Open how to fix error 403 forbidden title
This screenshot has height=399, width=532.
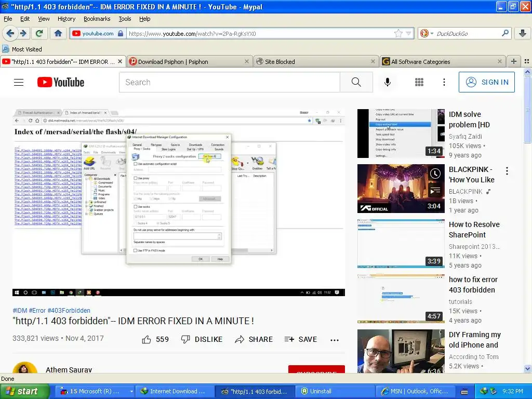tap(473, 285)
